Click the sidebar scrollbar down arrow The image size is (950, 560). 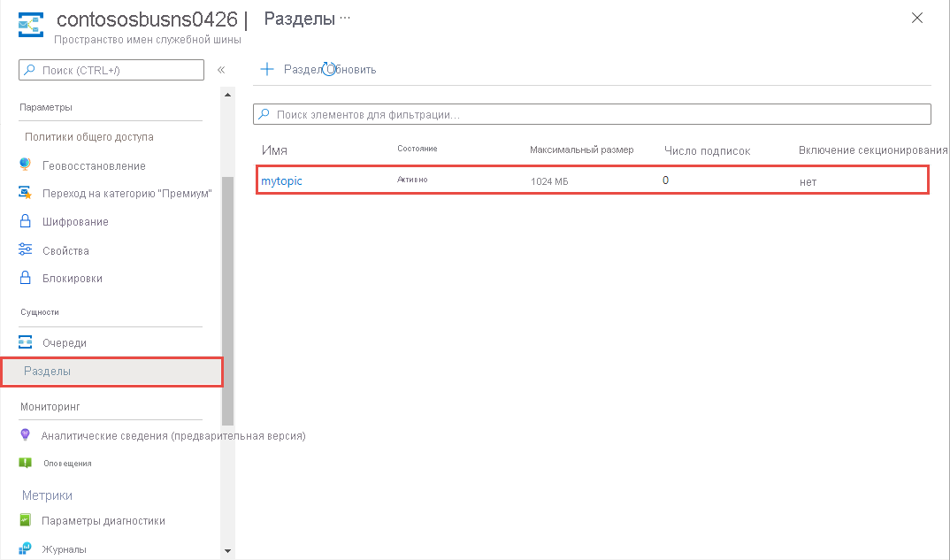click(x=228, y=551)
